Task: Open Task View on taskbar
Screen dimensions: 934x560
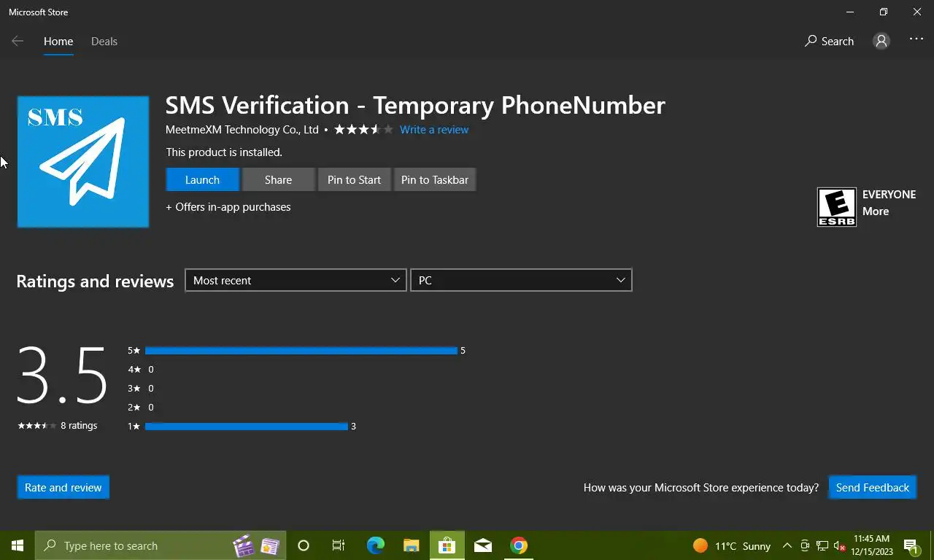Action: coord(339,545)
